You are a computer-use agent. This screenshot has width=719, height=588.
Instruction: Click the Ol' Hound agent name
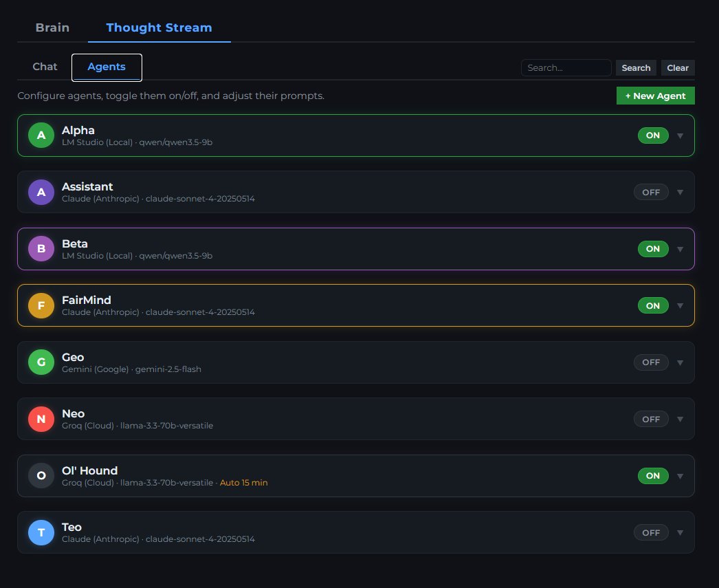90,470
